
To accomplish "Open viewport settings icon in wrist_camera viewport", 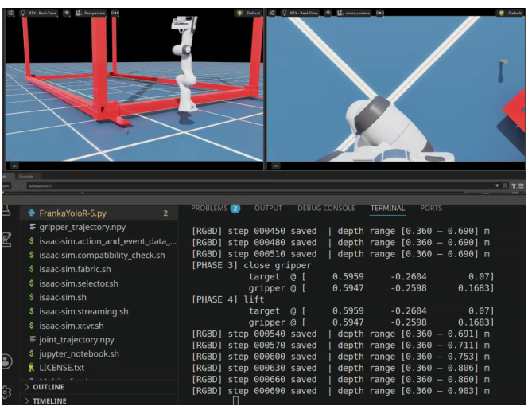I will [272, 13].
